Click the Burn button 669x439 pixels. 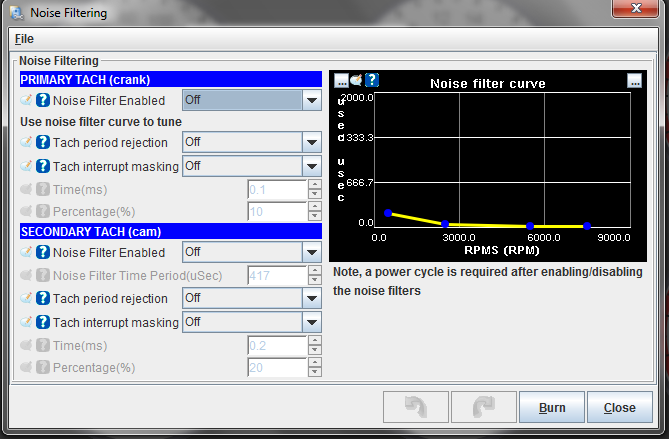click(x=552, y=407)
